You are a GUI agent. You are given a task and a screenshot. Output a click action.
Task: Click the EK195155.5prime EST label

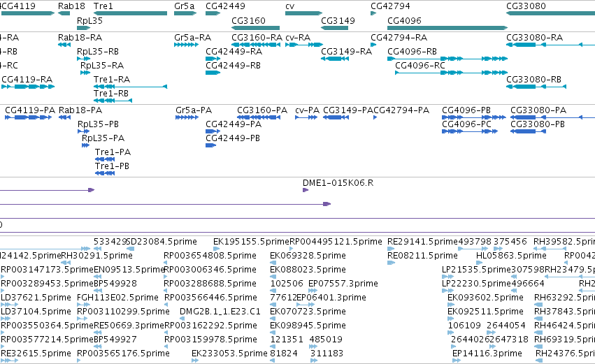click(251, 242)
